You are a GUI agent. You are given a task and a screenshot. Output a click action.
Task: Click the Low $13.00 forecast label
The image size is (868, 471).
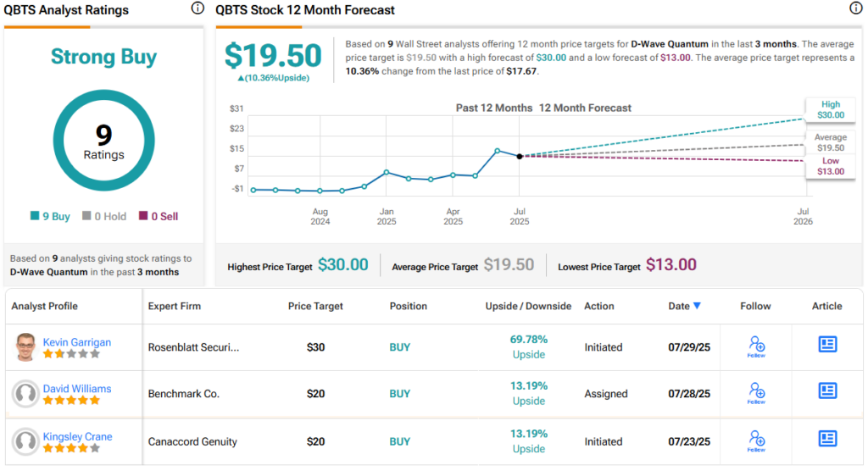[x=830, y=166]
